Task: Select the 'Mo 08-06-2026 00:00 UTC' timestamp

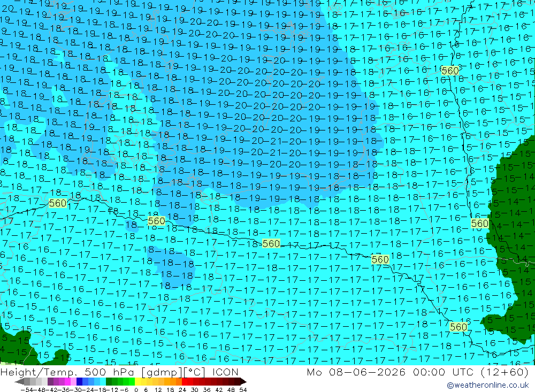Action: coord(390,372)
